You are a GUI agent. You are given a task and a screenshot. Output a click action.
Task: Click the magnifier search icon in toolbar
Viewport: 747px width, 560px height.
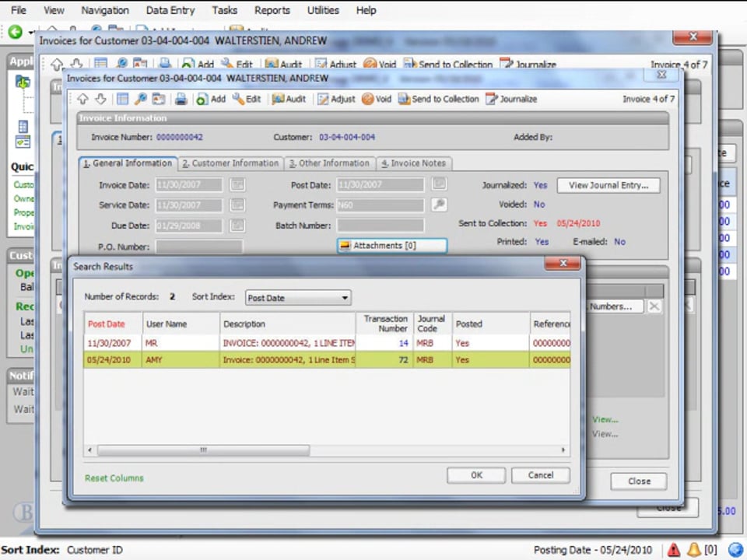coord(141,99)
